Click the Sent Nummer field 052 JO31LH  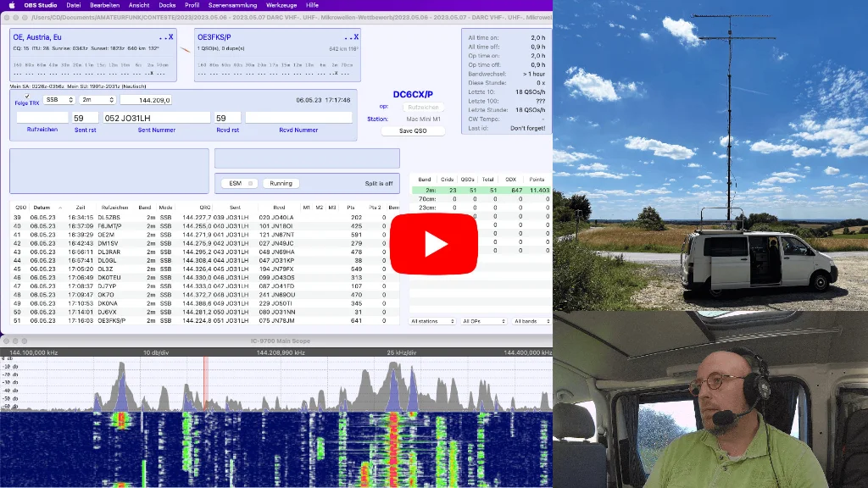click(x=156, y=118)
